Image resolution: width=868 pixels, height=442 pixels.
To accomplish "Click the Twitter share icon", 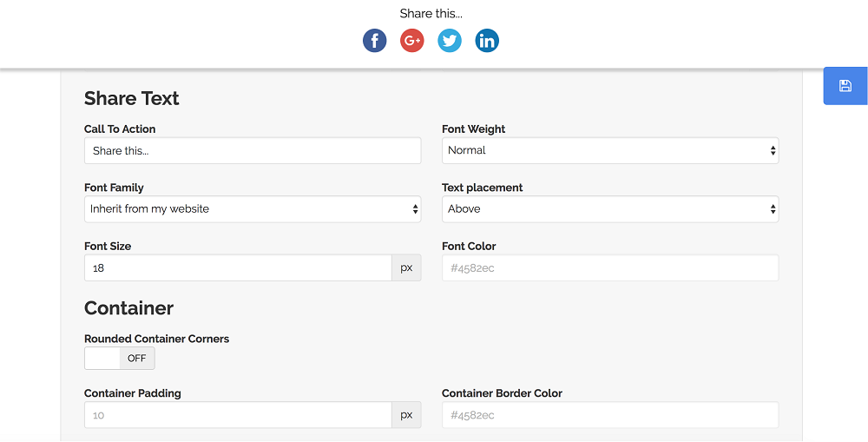I will [450, 41].
